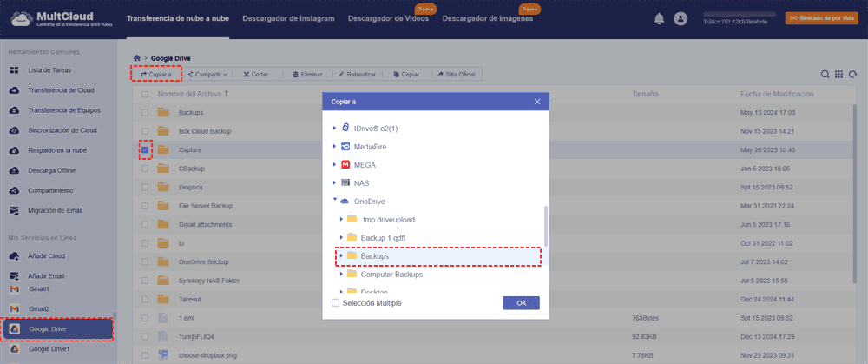Go to home breadcrumb icon
868x364 pixels.
pyautogui.click(x=137, y=58)
